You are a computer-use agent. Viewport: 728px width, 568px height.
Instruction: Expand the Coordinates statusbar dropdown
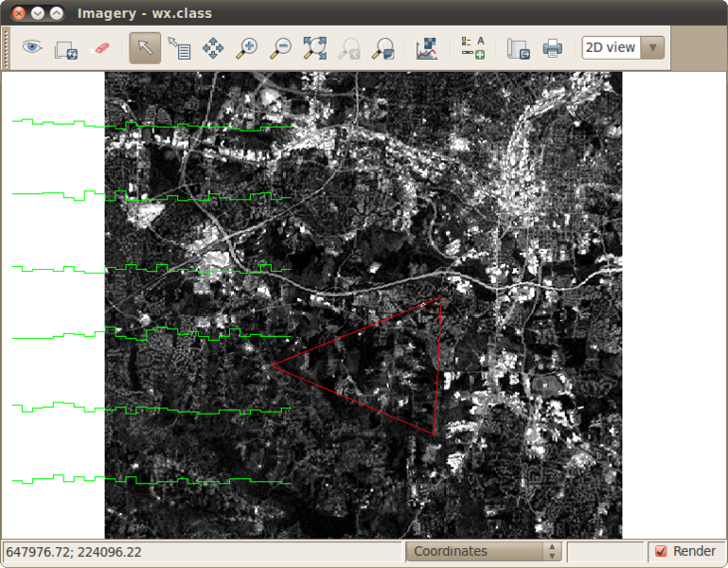484,551
